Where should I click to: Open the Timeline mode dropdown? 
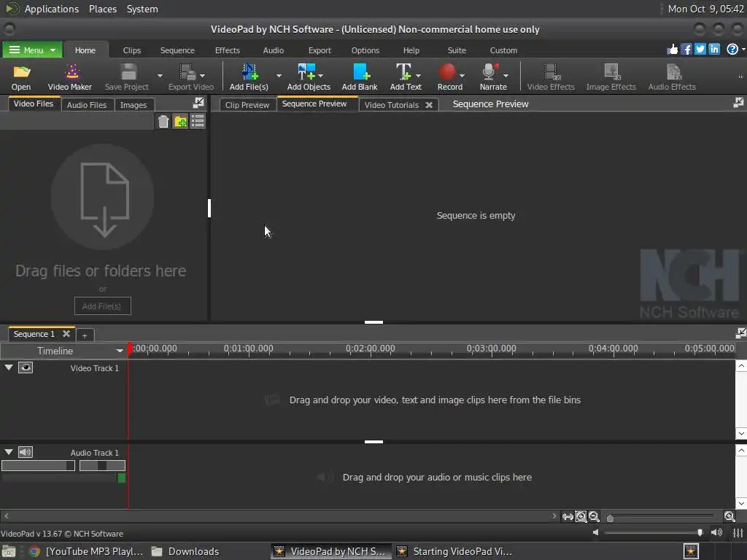click(119, 351)
